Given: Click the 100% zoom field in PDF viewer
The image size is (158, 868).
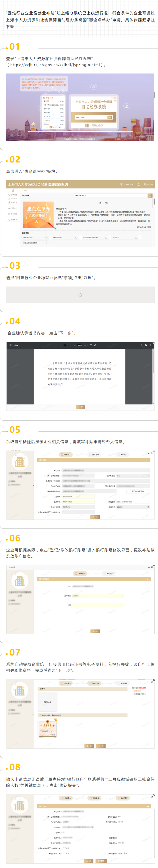Looking at the screenshot, I should [x=80, y=345].
